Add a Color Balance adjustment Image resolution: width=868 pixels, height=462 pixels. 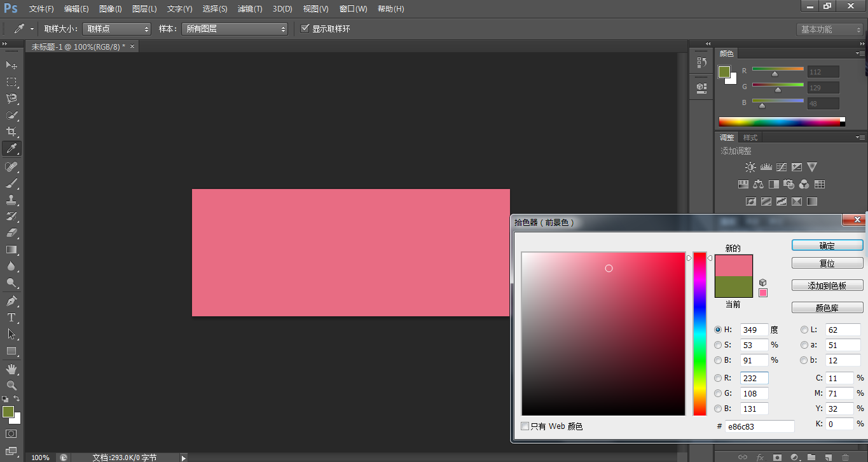[x=758, y=185]
